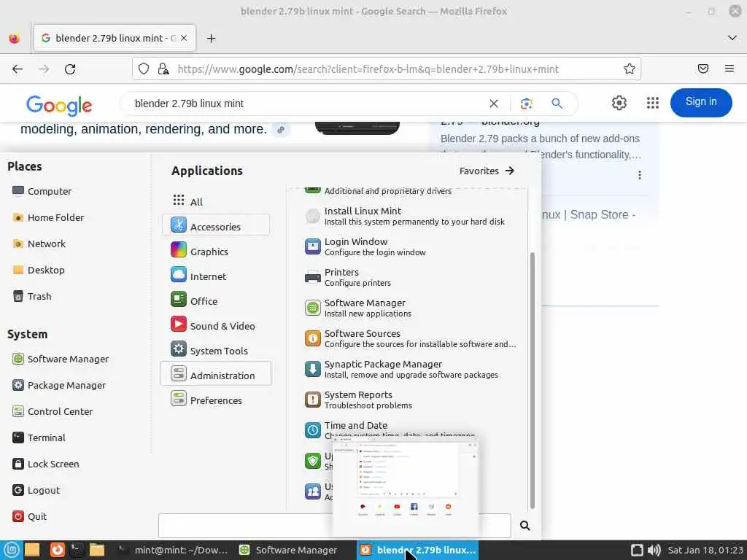Click the Google search magnifier button
Viewport: 747px width, 560px height.
point(557,104)
